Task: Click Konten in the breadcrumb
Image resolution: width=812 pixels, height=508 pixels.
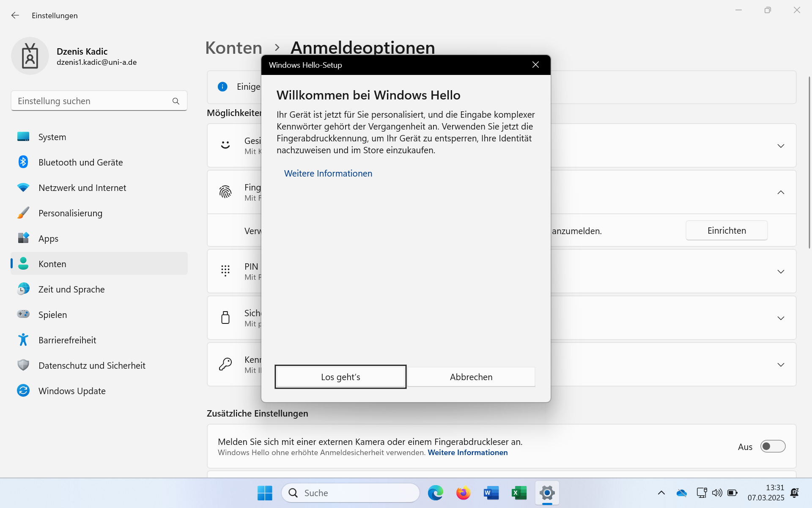Action: pos(234,48)
